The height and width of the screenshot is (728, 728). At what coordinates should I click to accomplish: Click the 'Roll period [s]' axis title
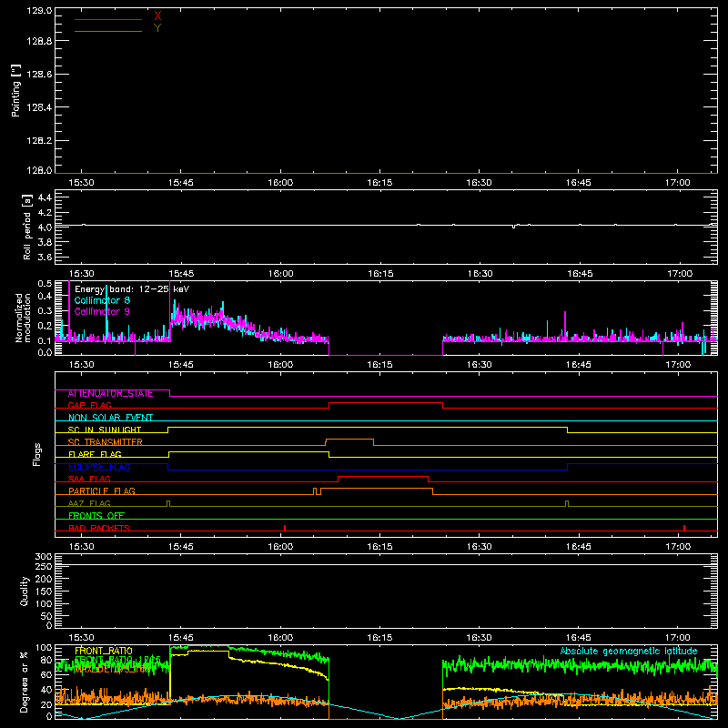pos(27,227)
